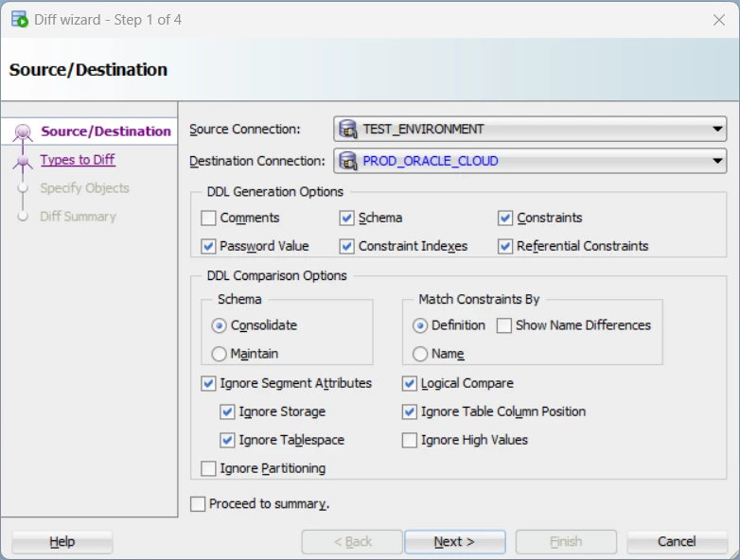Screen dimensions: 740x560
Task: Open the Destination Connection dropdown arrow
Action: coord(717,162)
